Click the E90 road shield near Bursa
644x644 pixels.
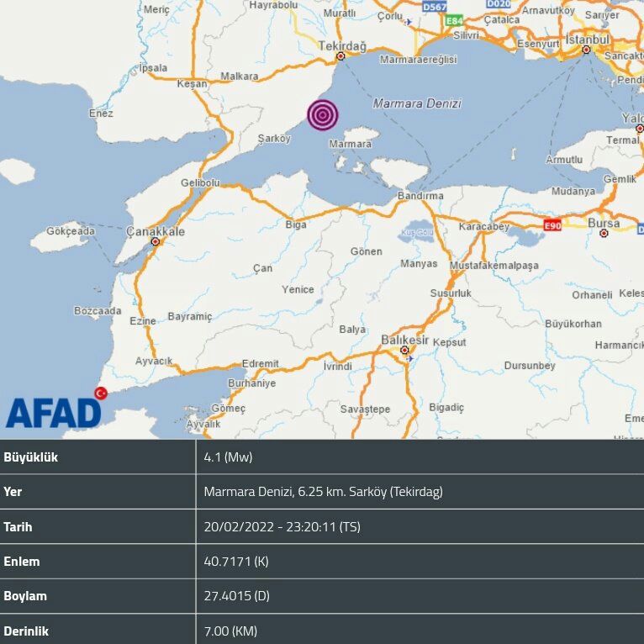click(552, 225)
